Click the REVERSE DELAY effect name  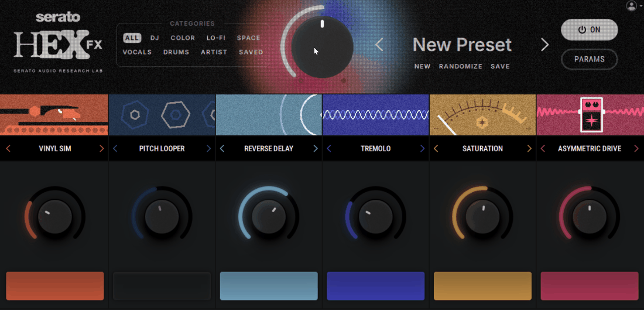coord(269,148)
